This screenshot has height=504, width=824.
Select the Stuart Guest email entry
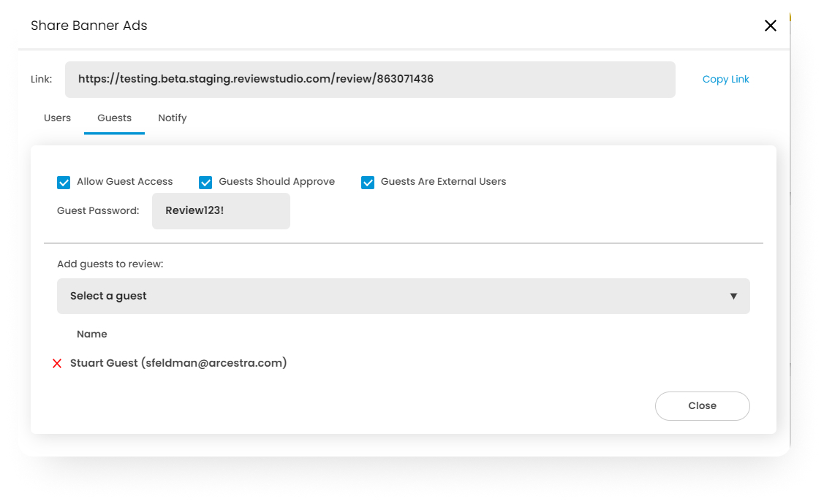coord(178,362)
